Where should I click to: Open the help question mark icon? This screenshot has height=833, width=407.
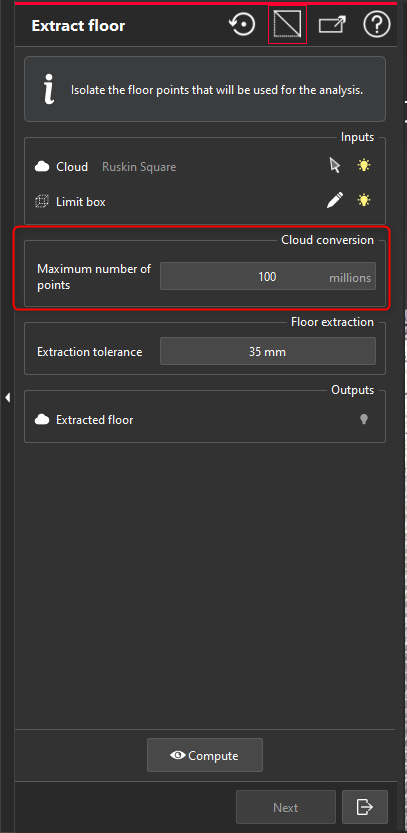click(377, 25)
